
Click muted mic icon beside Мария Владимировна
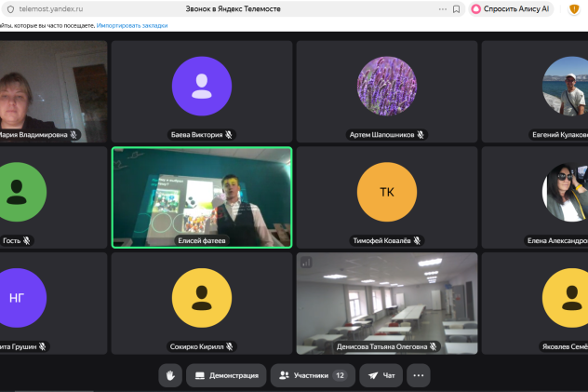(x=73, y=135)
